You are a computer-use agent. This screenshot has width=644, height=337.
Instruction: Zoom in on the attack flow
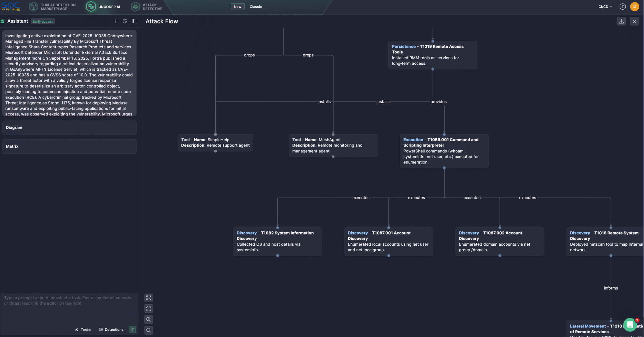(x=149, y=319)
